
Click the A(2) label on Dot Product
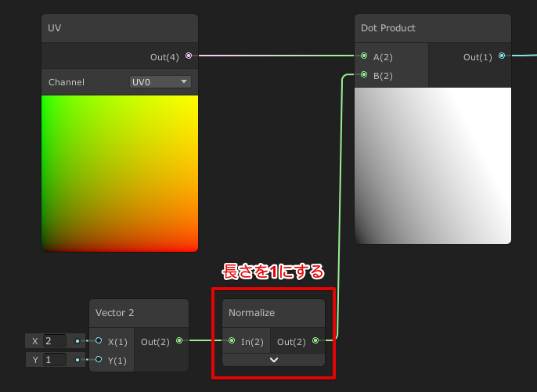point(383,57)
